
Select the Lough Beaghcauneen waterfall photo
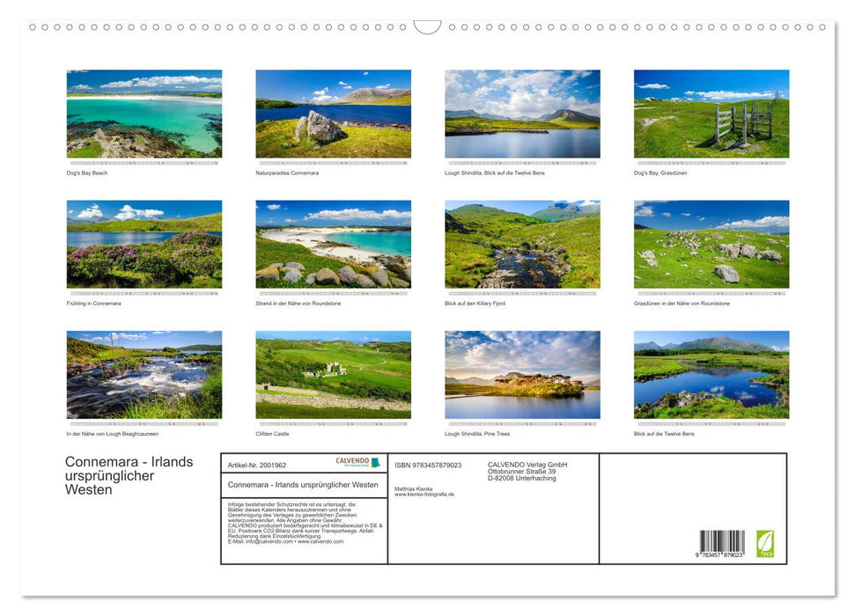[144, 375]
